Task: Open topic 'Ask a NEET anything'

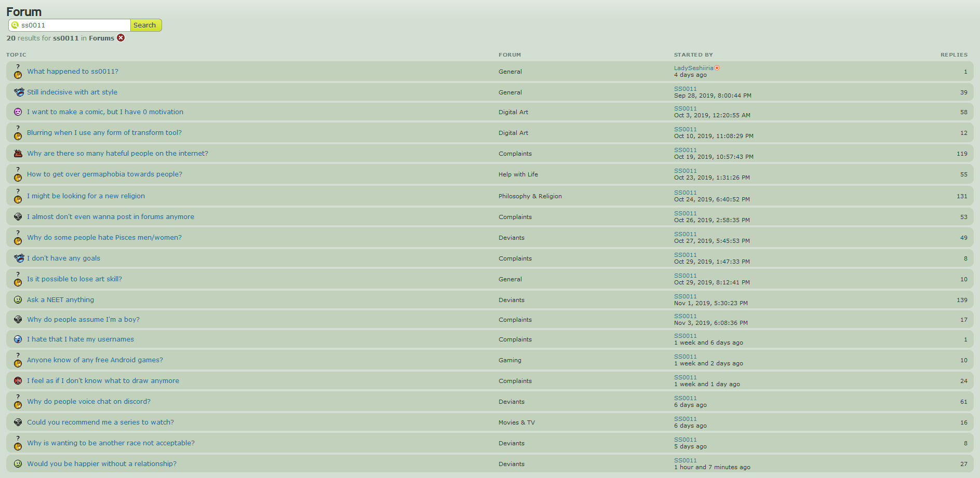Action: [x=60, y=300]
